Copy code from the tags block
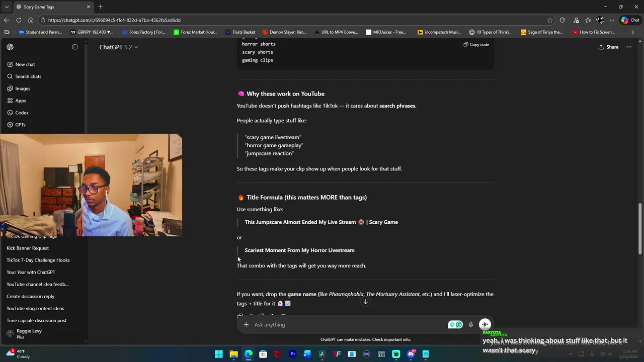644x362 pixels. (476, 44)
